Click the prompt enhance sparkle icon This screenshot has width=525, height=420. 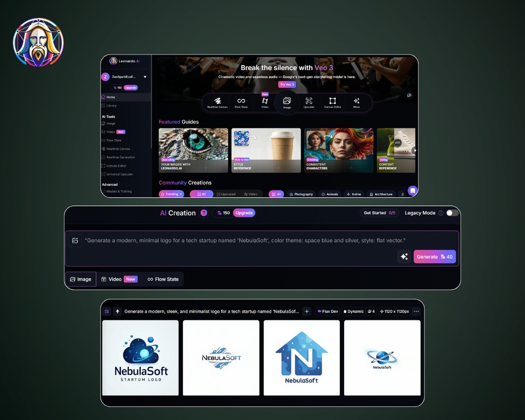coord(404,257)
